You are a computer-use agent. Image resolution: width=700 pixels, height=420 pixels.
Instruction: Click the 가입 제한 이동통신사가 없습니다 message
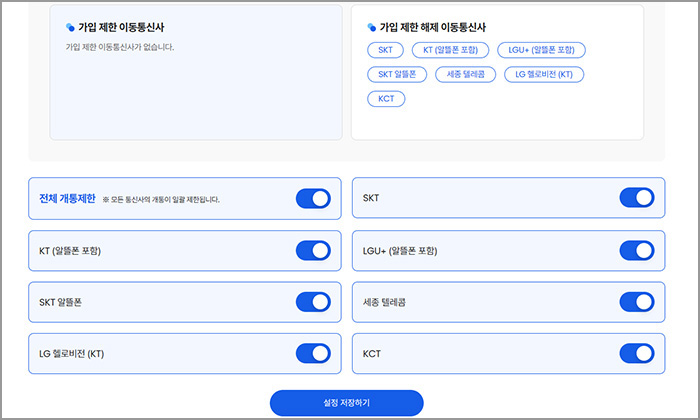(x=120, y=47)
